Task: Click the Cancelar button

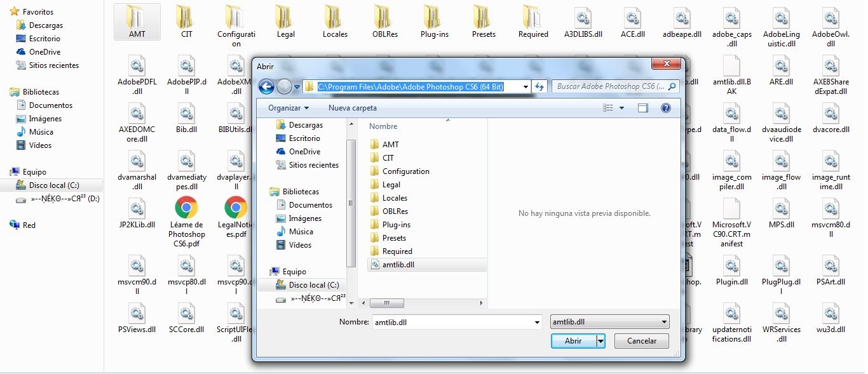Action: coord(642,341)
